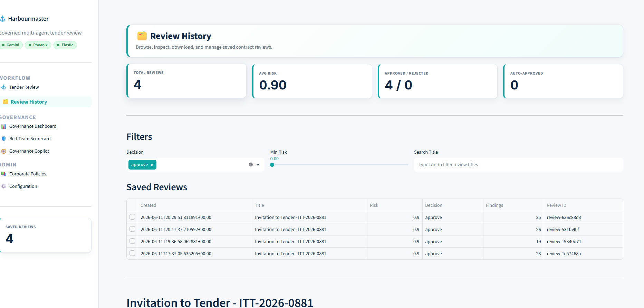
Task: Click Findings value 19
Action: point(513,241)
